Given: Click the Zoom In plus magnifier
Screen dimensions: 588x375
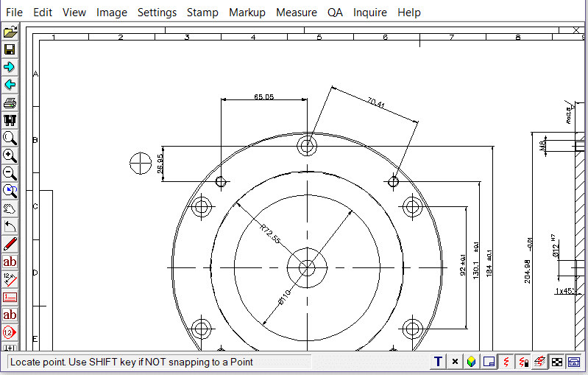Looking at the screenshot, I should [x=10, y=155].
